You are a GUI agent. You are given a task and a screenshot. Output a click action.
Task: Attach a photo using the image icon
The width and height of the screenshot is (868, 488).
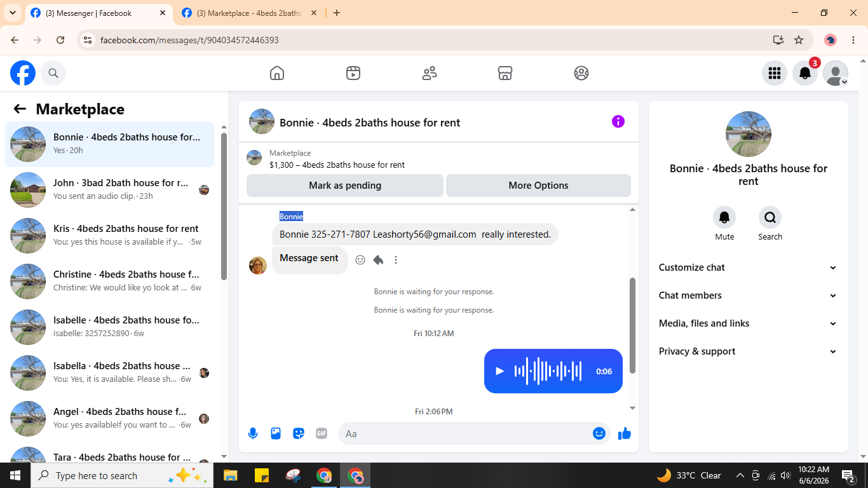(276, 433)
